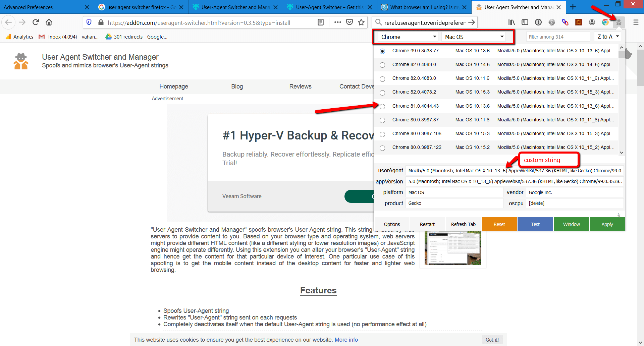Select Chrome 82.0.4083.0 Mac OS 10.14.6 radio
The height and width of the screenshot is (346, 644).
(x=382, y=65)
